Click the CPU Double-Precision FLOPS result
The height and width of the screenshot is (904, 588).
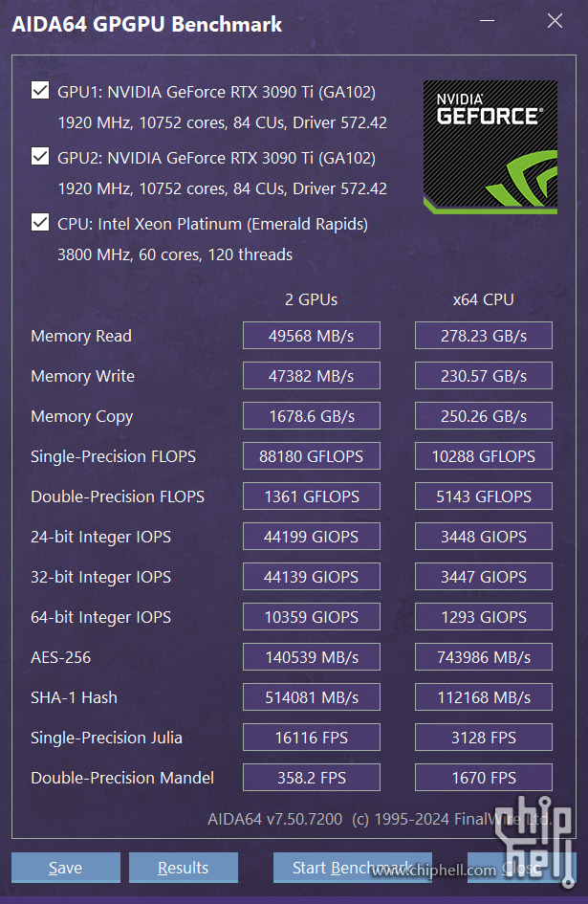point(484,496)
